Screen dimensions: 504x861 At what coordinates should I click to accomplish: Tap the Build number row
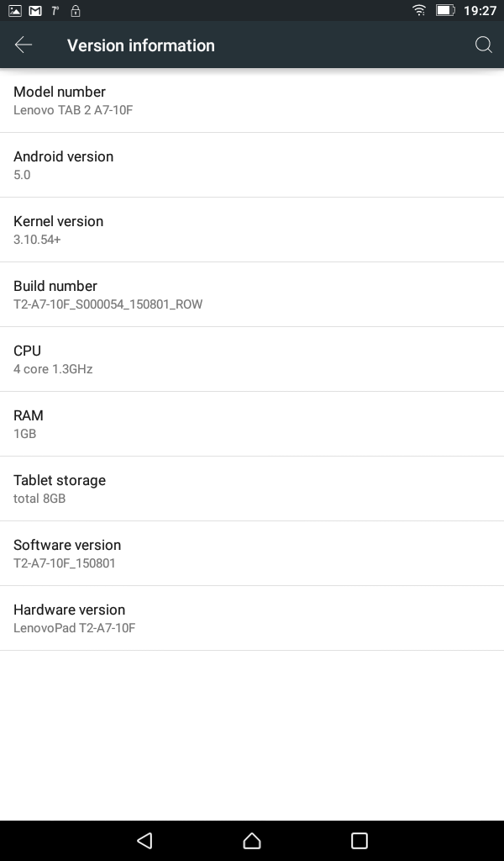(x=252, y=295)
